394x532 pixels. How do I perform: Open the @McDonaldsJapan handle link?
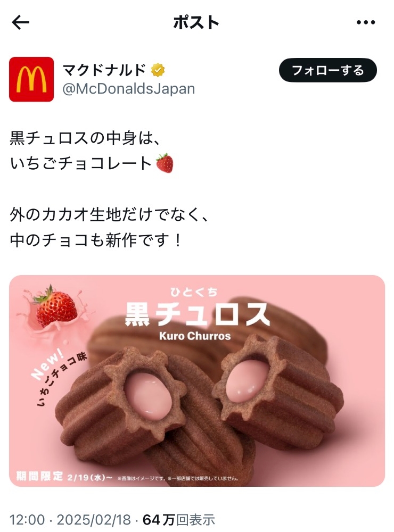[x=129, y=88]
